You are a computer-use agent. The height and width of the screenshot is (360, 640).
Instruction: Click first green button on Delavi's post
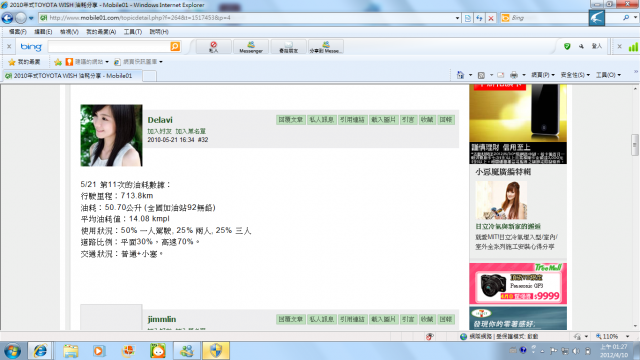[291, 120]
